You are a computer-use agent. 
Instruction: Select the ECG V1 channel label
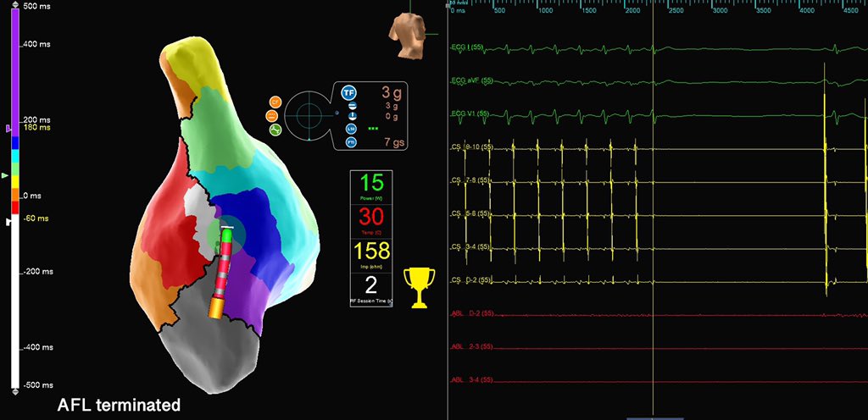[x=470, y=113]
